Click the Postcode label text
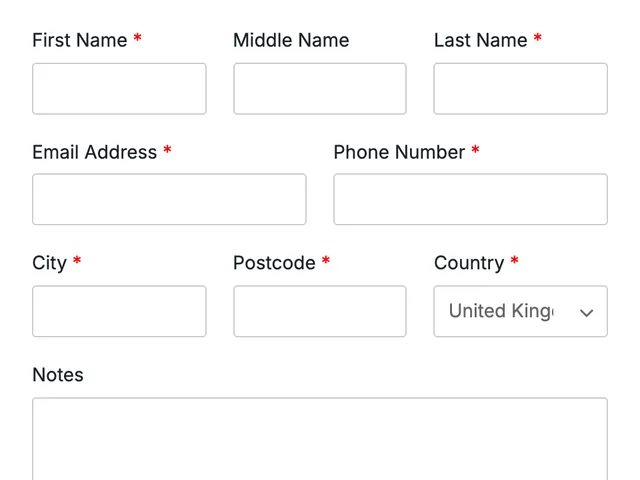640x480 pixels. click(274, 263)
